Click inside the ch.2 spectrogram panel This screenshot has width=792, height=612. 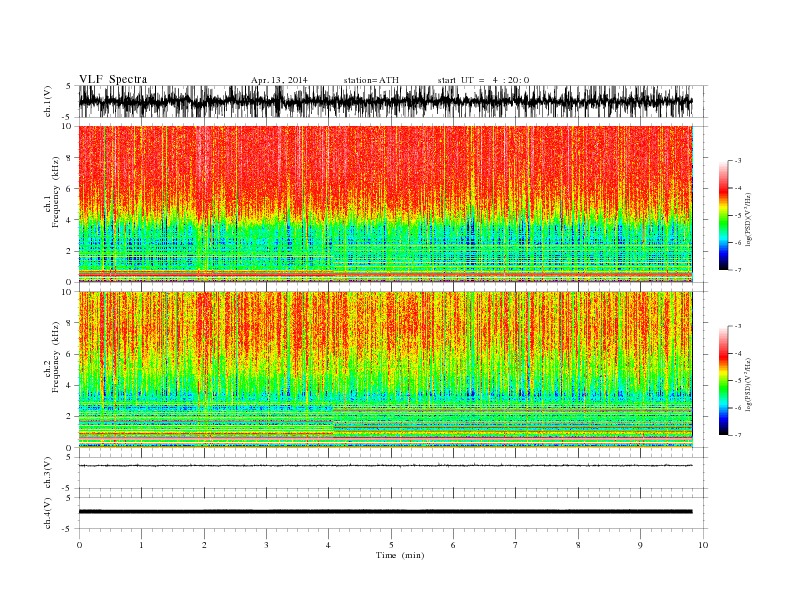point(385,369)
